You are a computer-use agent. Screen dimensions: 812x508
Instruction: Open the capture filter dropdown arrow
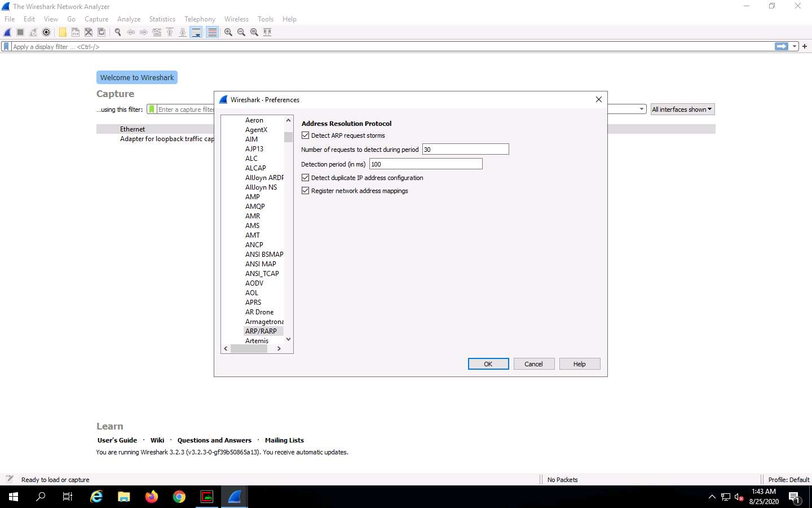point(642,110)
